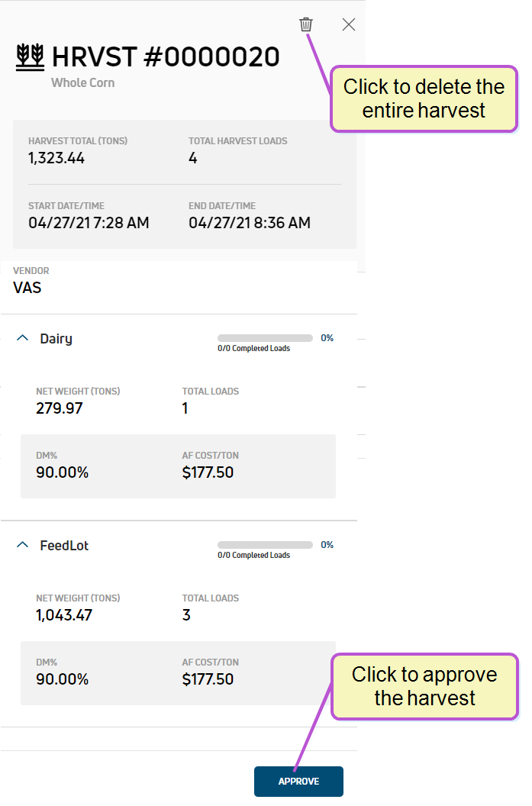Click the Dairy net weight 279.97
The height and width of the screenshot is (806, 532).
(59, 408)
